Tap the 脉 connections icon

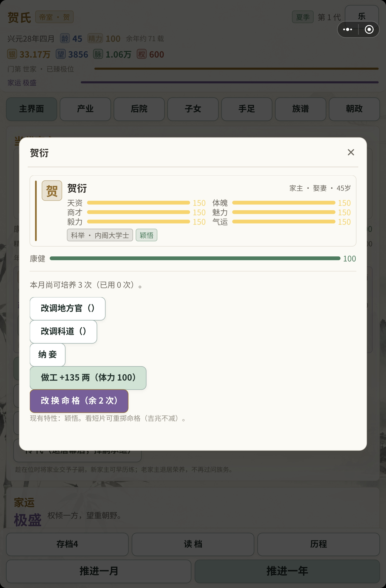coord(98,54)
